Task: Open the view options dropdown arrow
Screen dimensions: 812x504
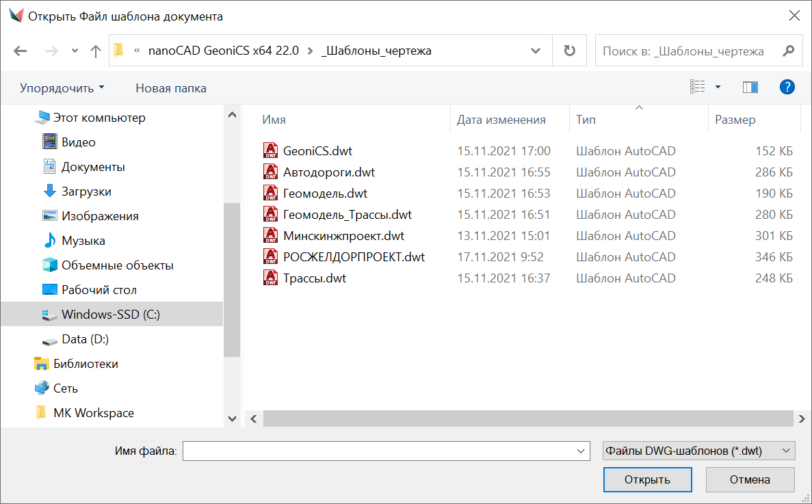Action: (x=718, y=88)
